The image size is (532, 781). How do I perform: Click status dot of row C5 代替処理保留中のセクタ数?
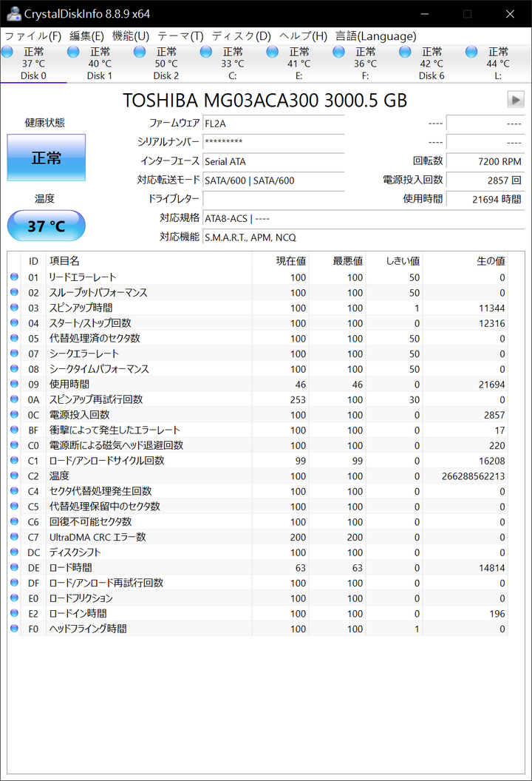14,506
